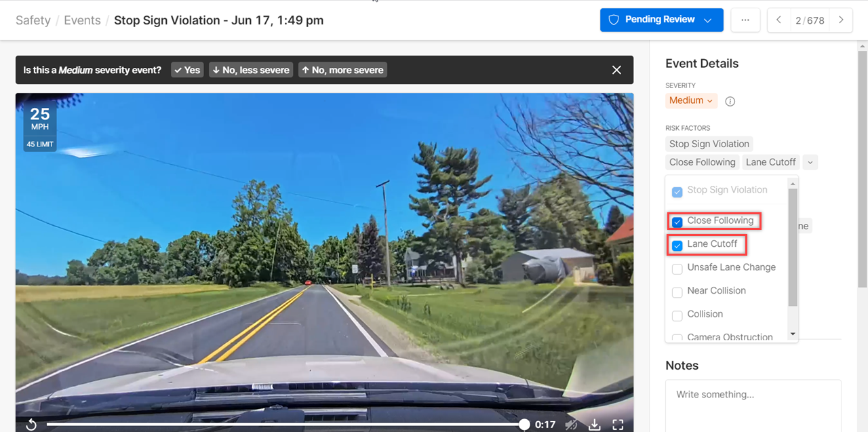
Task: Go to the previous event arrow
Action: pyautogui.click(x=779, y=20)
